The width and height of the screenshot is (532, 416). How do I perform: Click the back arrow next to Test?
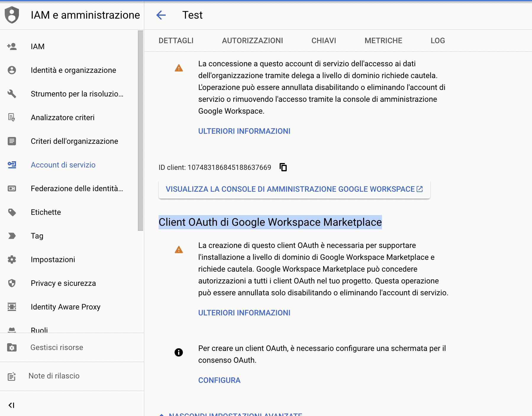pyautogui.click(x=161, y=15)
